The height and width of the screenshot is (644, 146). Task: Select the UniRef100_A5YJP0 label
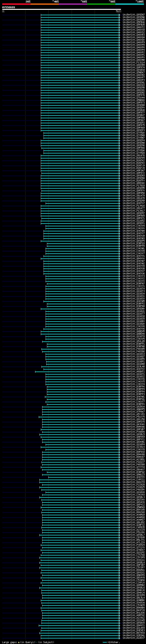point(133,414)
